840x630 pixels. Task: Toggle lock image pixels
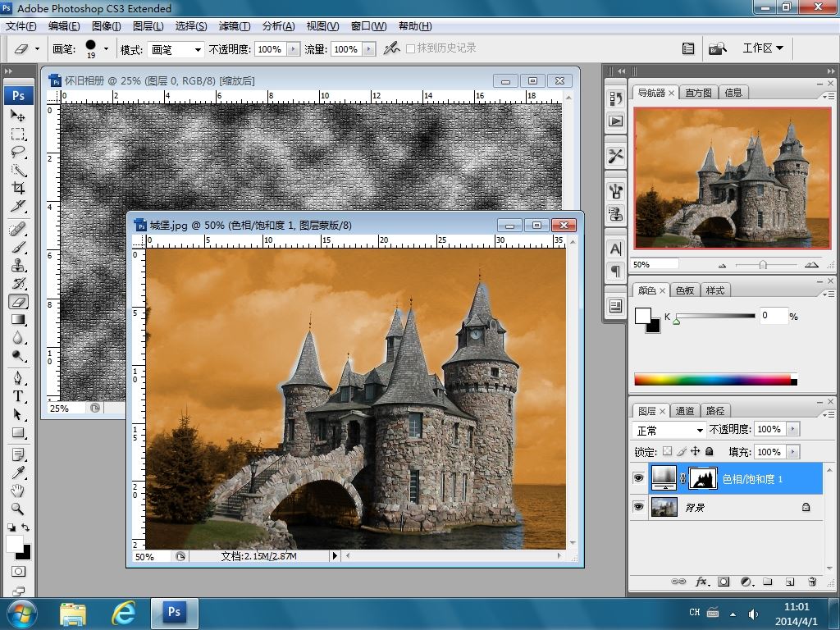[682, 452]
